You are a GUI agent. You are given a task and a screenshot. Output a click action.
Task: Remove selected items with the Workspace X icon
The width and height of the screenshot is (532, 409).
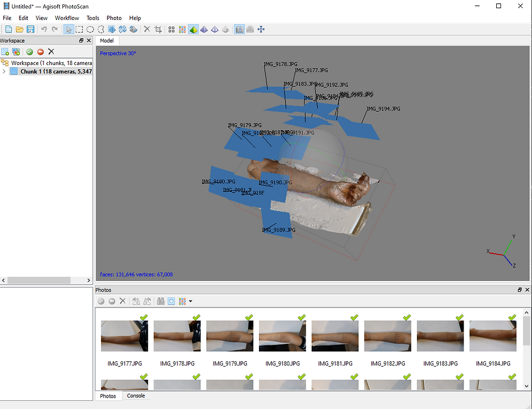coord(51,52)
